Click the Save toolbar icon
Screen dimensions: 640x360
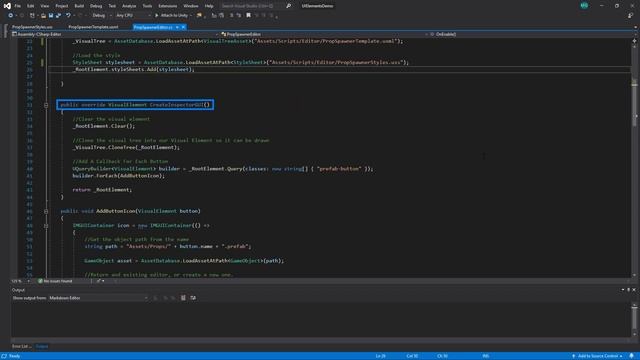(x=51, y=16)
